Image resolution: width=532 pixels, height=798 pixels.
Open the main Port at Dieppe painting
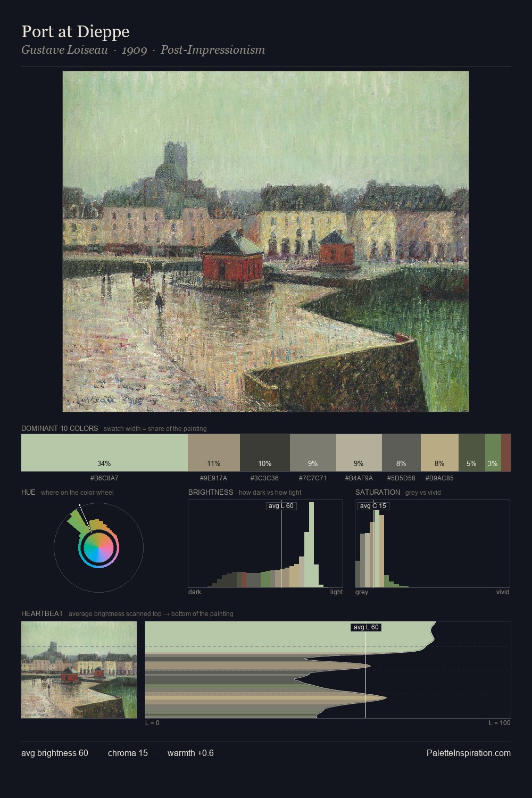[265, 242]
